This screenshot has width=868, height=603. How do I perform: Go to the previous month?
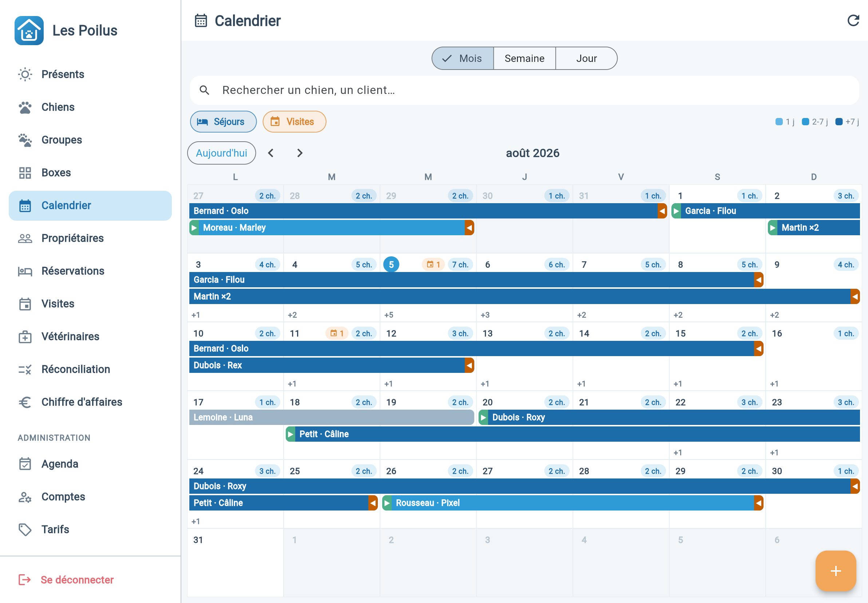pyautogui.click(x=271, y=153)
